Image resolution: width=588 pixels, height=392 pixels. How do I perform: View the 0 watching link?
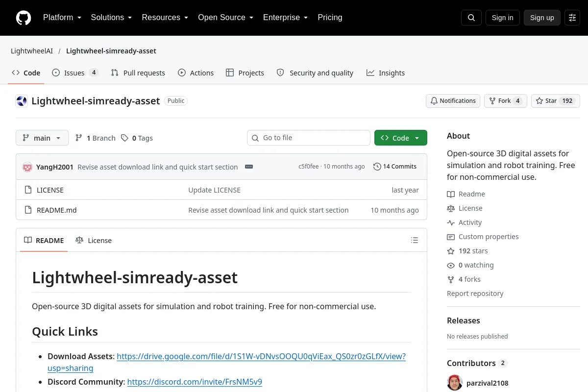pos(470,265)
